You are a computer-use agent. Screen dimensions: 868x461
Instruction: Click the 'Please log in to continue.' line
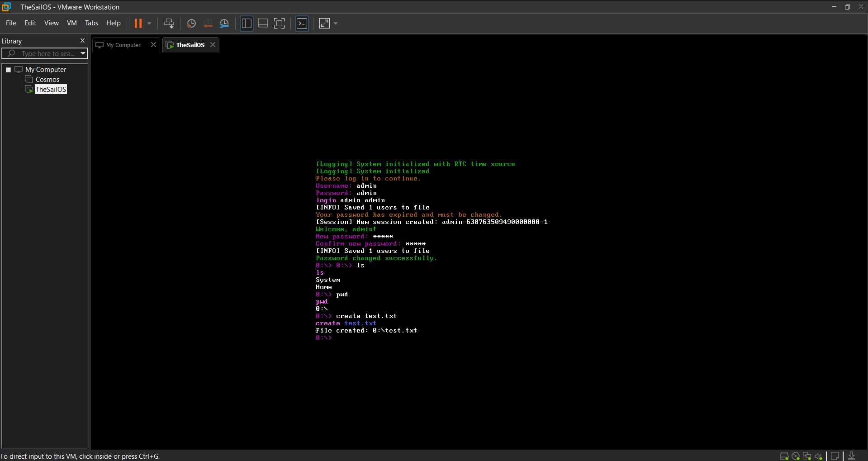[368, 179]
